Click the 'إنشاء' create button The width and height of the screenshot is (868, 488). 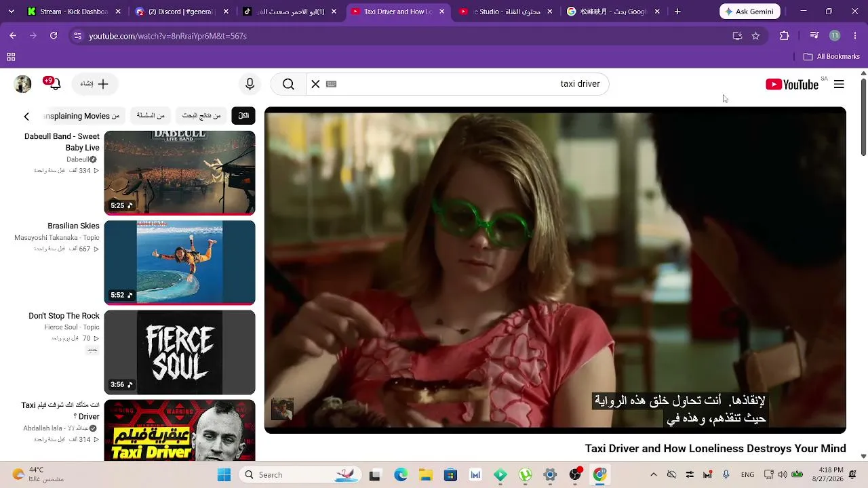pyautogui.click(x=94, y=84)
